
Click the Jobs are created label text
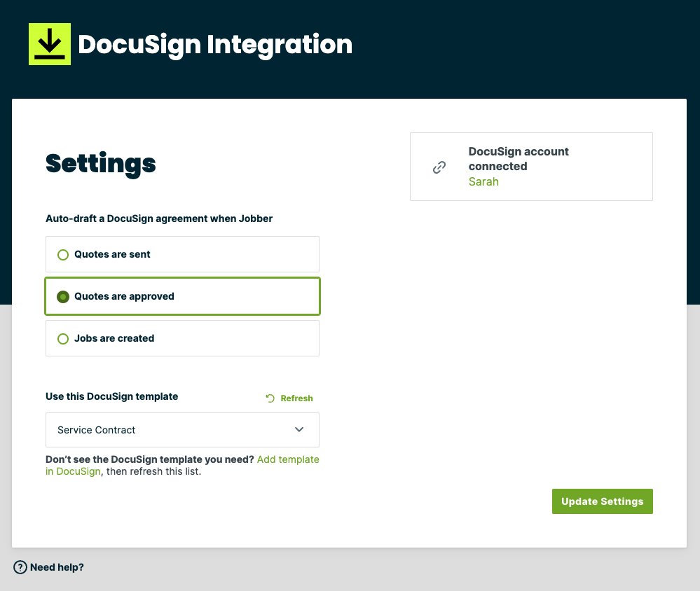click(x=114, y=338)
